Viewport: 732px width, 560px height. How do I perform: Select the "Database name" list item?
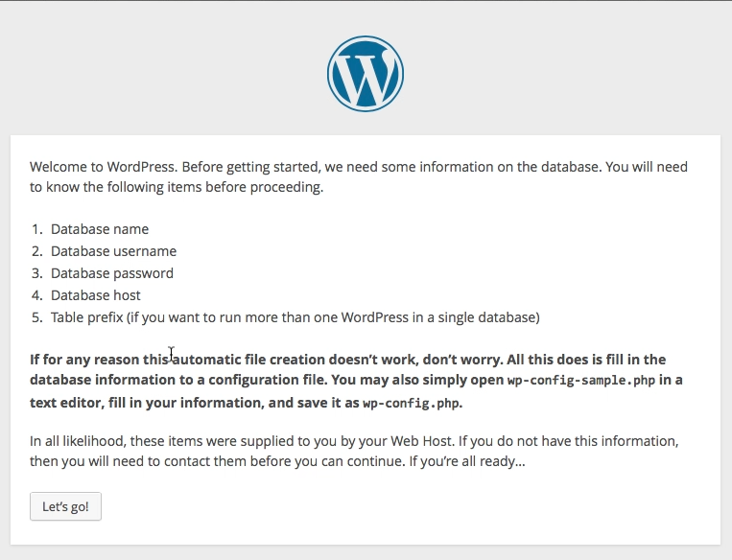coord(100,229)
